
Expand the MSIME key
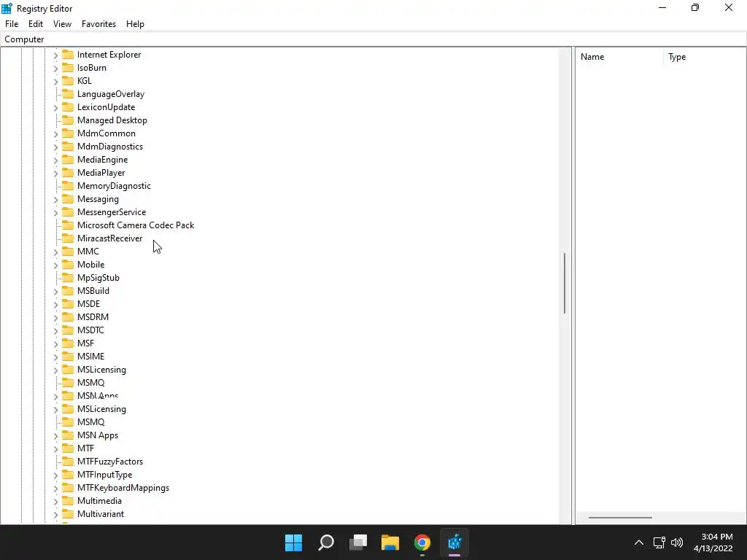tap(55, 357)
